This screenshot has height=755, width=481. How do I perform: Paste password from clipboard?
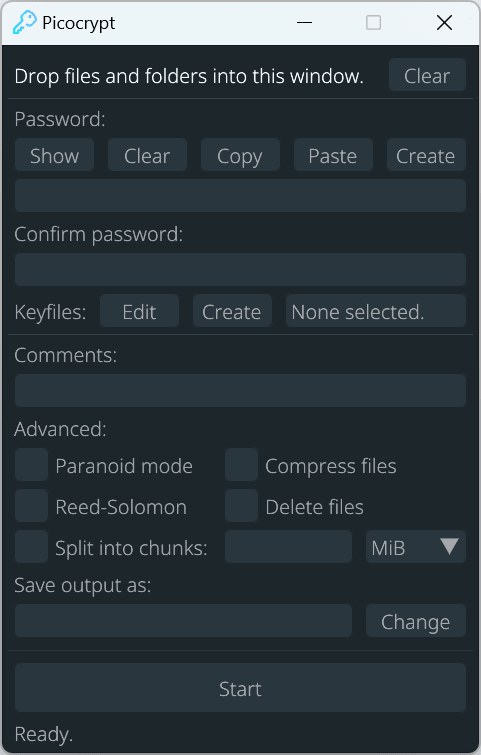point(333,155)
